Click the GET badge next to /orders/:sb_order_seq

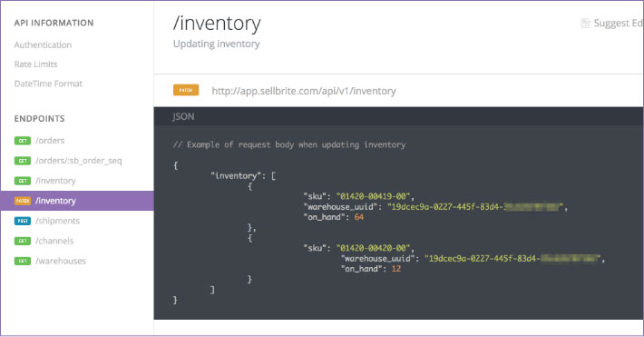click(23, 161)
